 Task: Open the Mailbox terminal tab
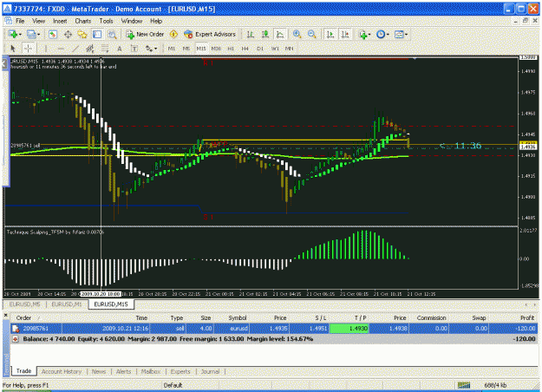coord(151,371)
